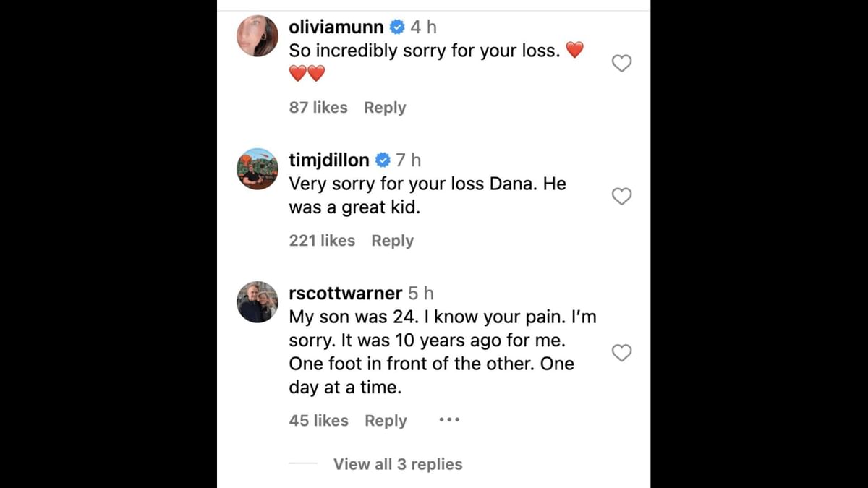
Task: View the 87 likes list
Action: click(x=318, y=108)
